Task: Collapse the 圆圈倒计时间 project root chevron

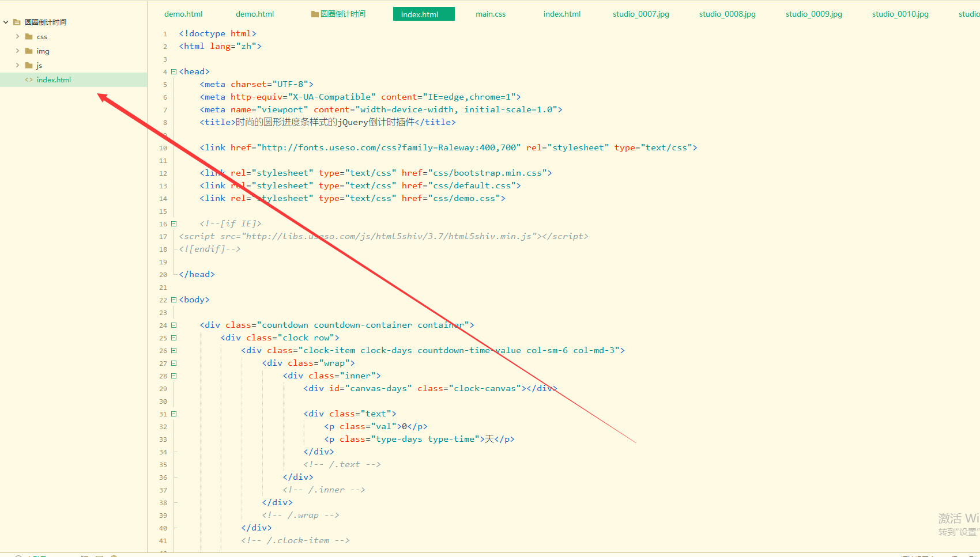Action: point(6,22)
